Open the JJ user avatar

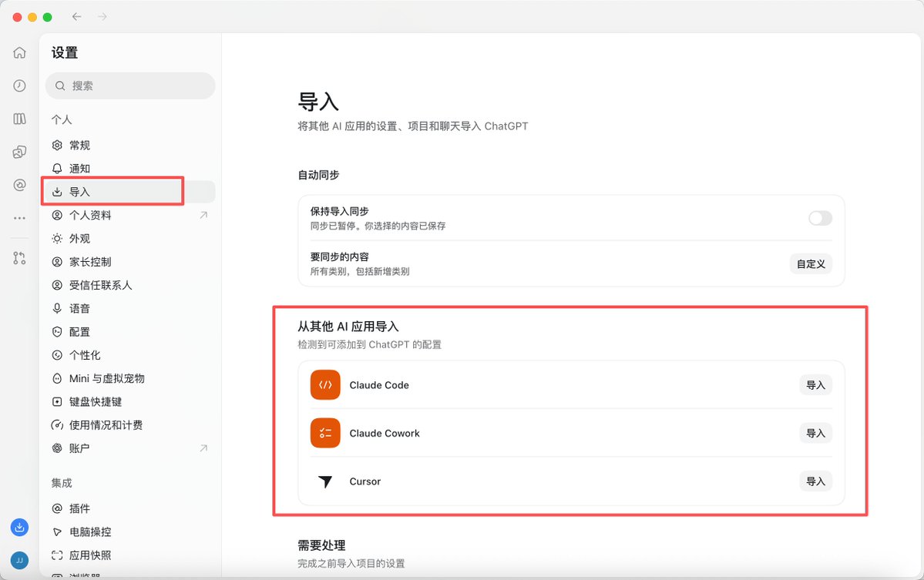19,561
